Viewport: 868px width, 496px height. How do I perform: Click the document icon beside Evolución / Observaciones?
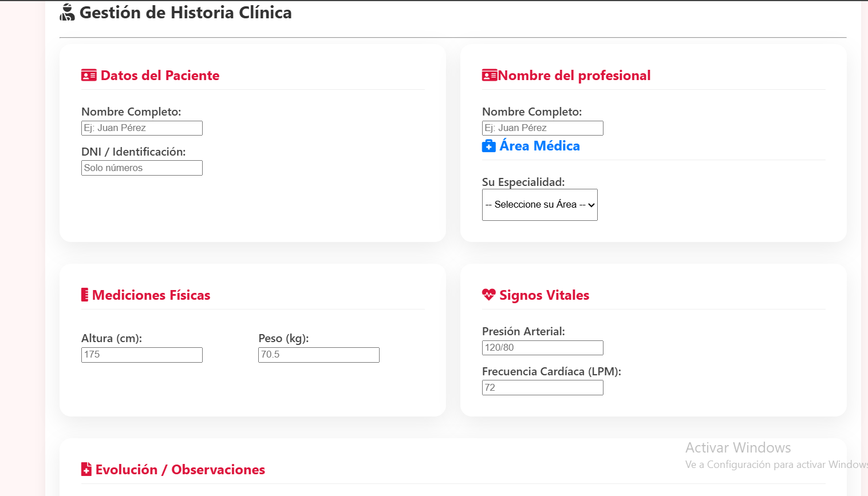86,469
